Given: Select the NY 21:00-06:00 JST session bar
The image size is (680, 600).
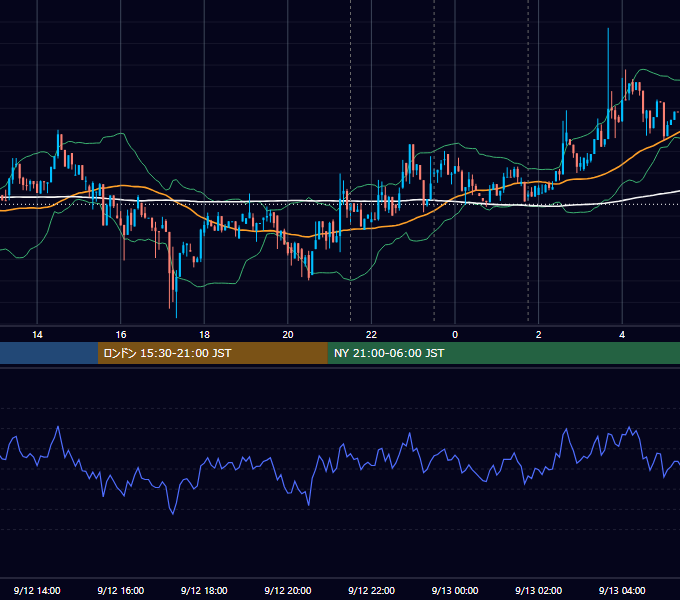Looking at the screenshot, I should [x=503, y=353].
